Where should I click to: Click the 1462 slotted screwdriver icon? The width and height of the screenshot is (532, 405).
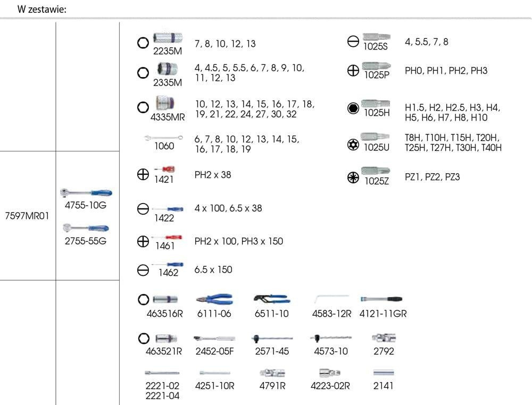coord(168,264)
